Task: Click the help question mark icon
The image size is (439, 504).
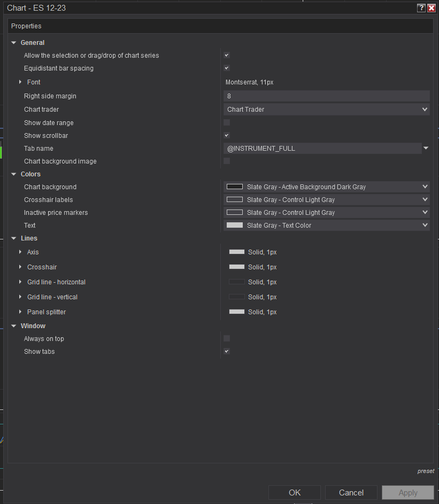Action: pos(421,8)
